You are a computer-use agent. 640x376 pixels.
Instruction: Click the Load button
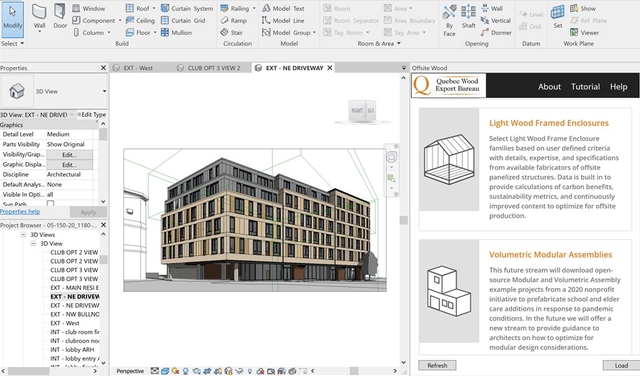621,365
